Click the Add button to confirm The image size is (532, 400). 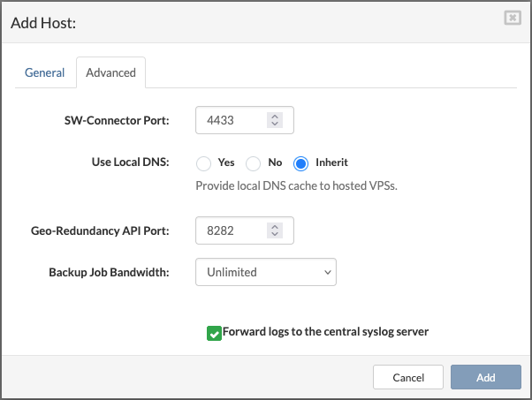pos(485,377)
